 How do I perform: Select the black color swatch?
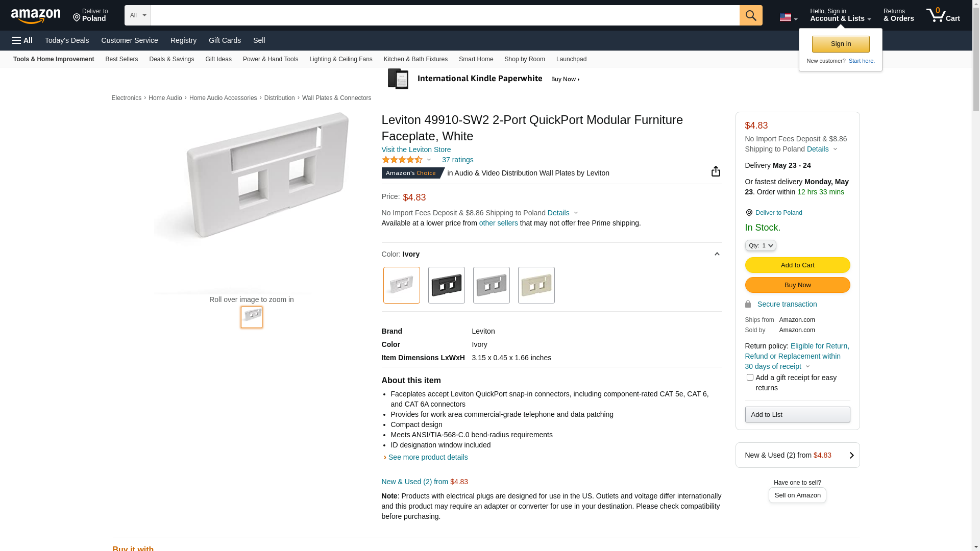446,285
